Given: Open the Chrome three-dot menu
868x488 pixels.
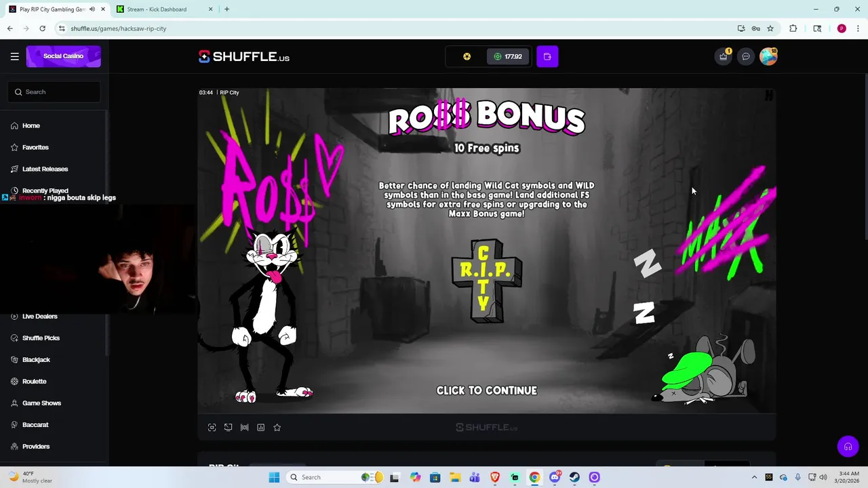Looking at the screenshot, I should click(857, 28).
